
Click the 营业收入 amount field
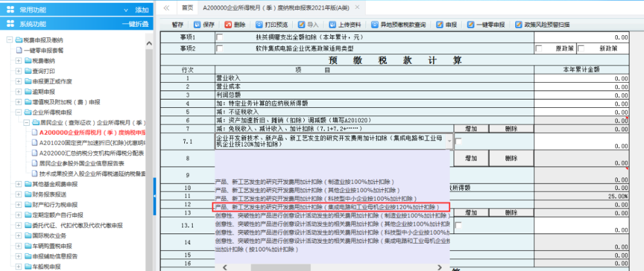[x=581, y=78]
